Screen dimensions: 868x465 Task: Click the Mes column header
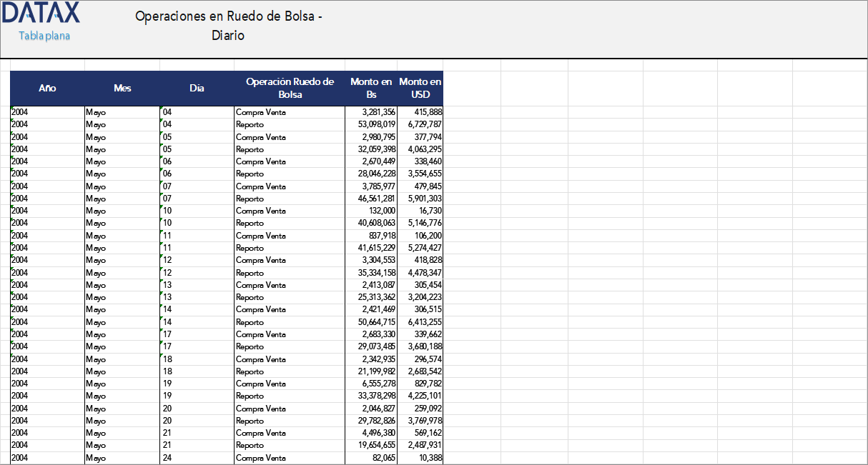122,88
